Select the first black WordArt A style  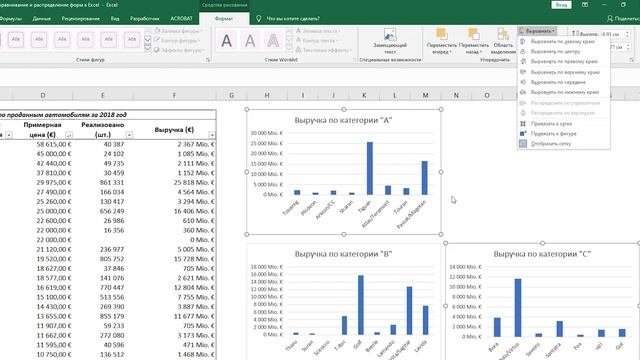click(227, 41)
